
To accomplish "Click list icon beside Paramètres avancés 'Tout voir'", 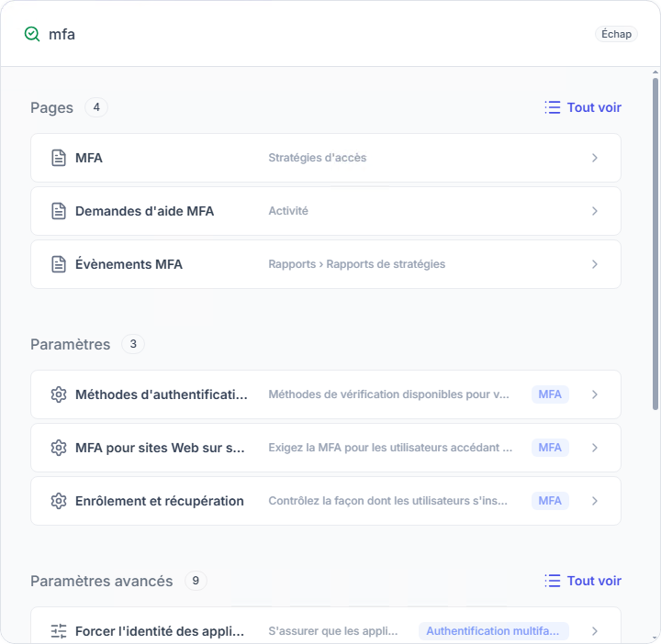I will point(553,581).
